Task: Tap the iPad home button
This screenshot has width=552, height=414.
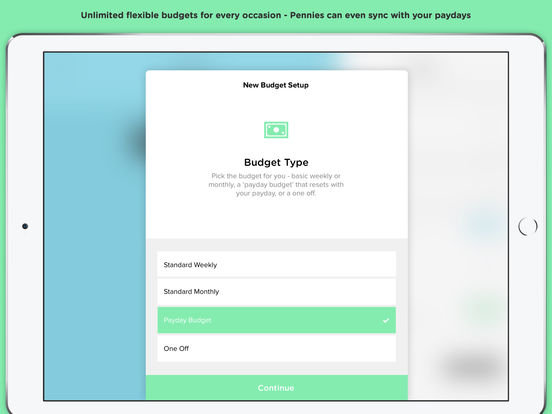Action: click(528, 226)
